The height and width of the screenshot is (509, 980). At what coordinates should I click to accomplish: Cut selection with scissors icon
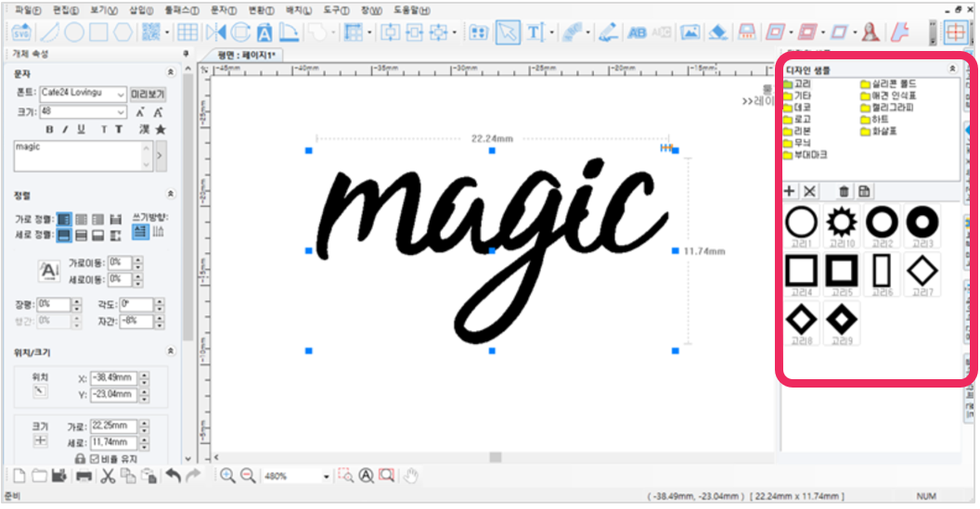click(x=108, y=476)
